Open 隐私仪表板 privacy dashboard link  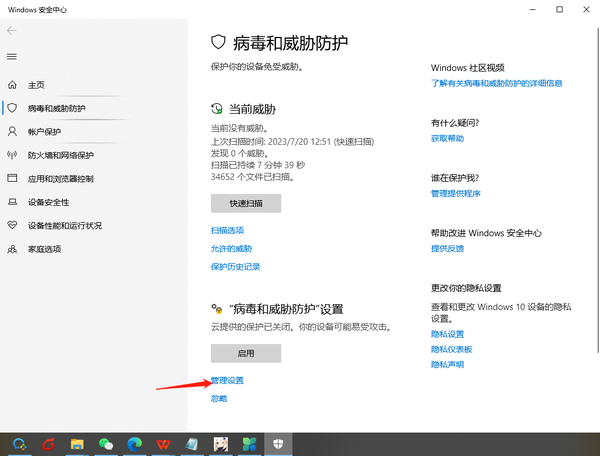(x=451, y=349)
